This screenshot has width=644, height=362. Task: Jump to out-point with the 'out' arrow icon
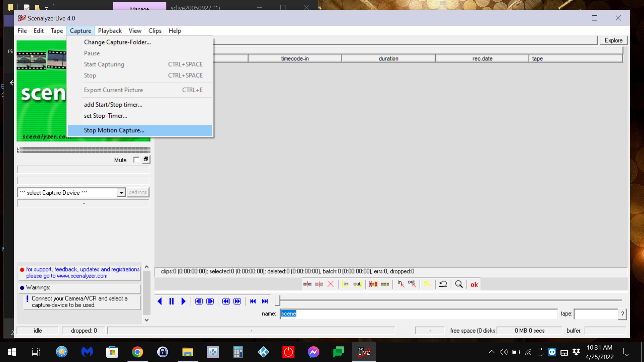pyautogui.click(x=412, y=284)
